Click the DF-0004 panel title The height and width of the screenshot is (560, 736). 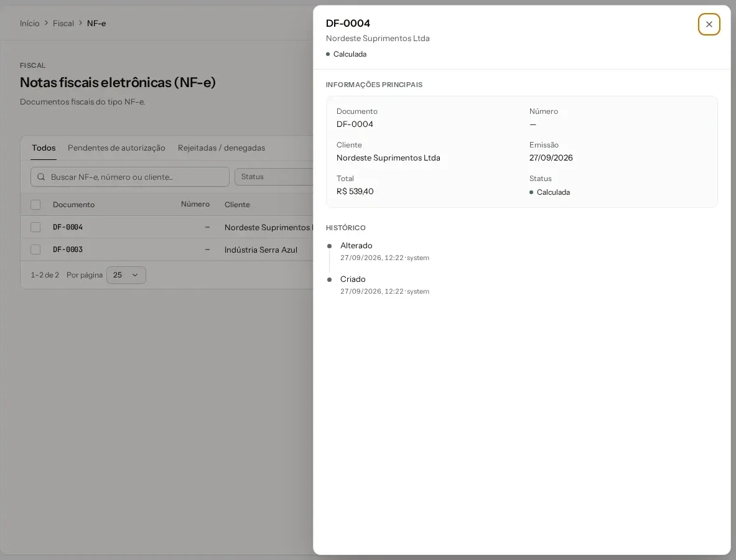348,24
